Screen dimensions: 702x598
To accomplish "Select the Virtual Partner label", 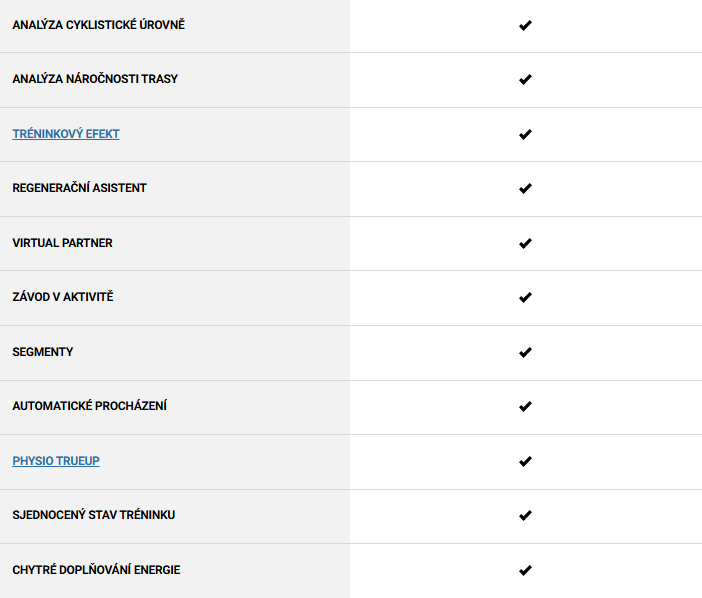I will click(62, 243).
